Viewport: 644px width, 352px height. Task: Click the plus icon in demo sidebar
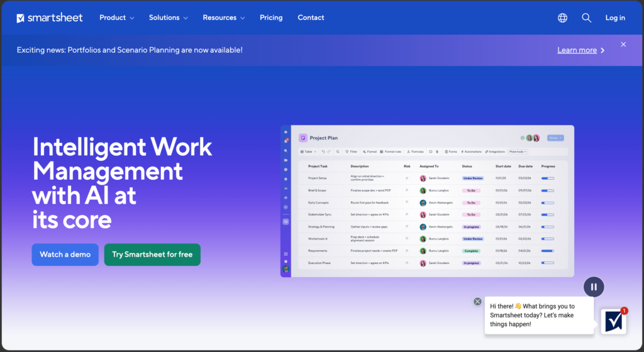point(286,207)
